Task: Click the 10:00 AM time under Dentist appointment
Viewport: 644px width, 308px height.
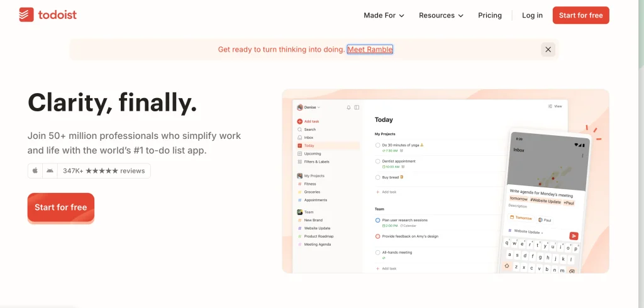Action: 391,167
